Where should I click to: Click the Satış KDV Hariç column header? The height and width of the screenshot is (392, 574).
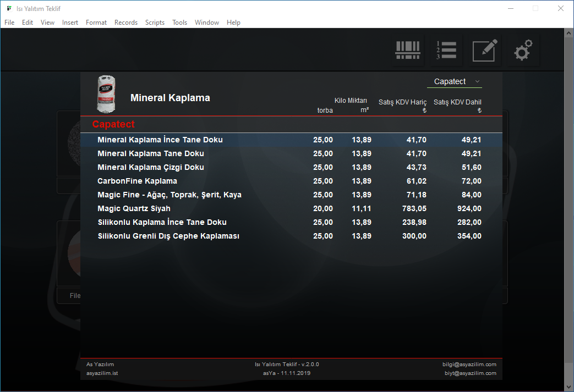pos(403,102)
